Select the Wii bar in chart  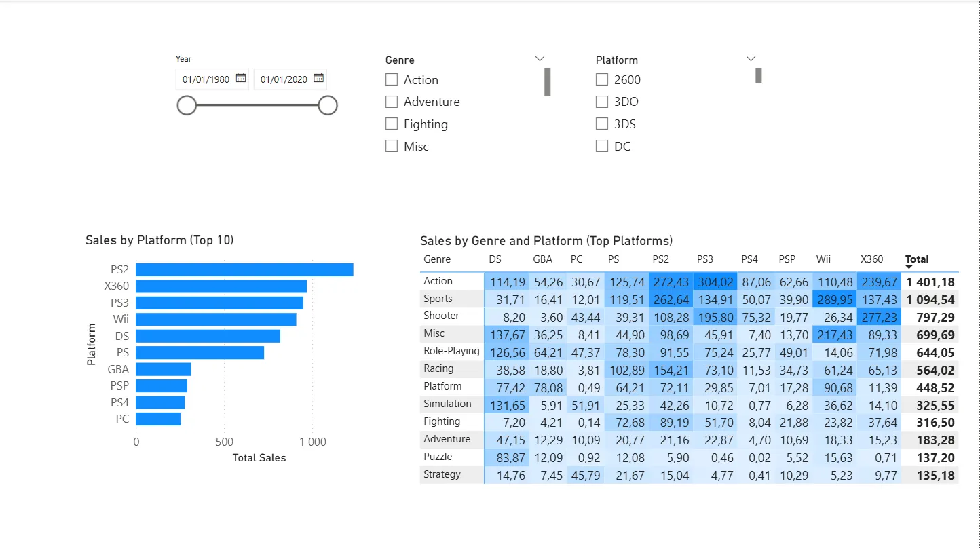pyautogui.click(x=216, y=319)
